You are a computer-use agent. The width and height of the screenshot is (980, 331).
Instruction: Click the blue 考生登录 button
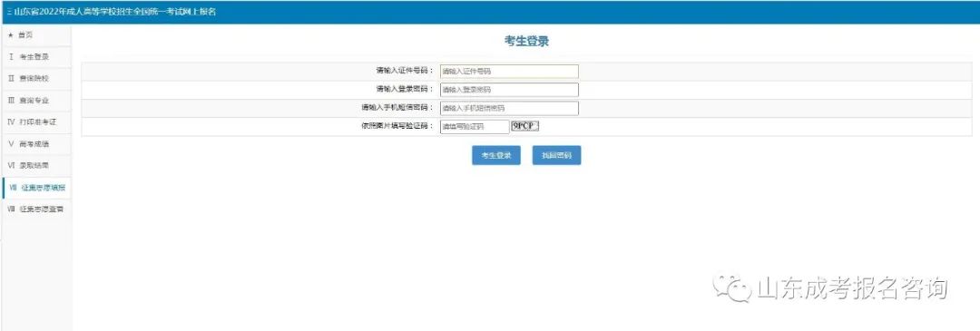[x=496, y=155]
